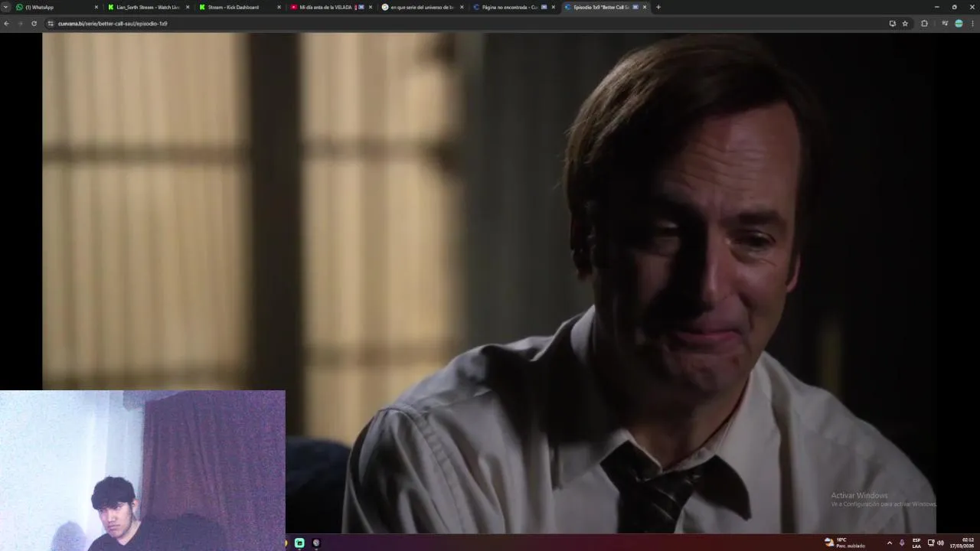Close the WhatsApp tab
Image resolution: width=980 pixels, height=551 pixels.
click(96, 7)
